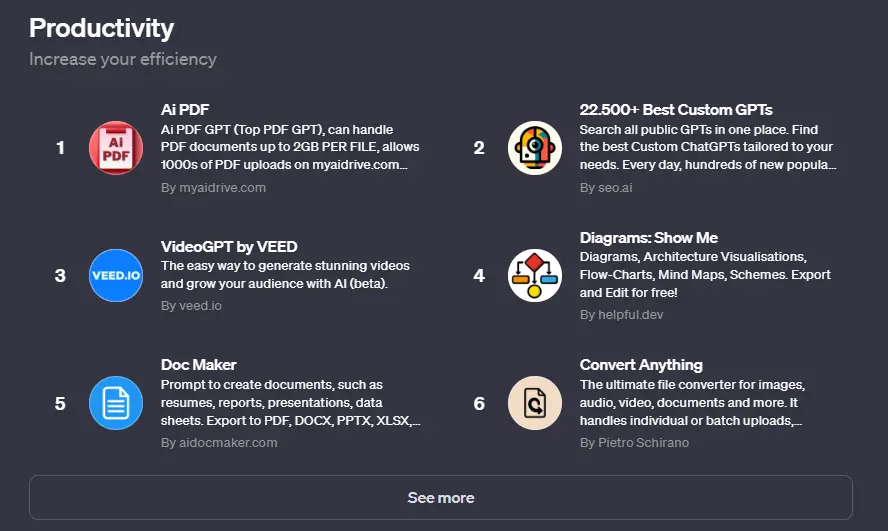Open the Ai PDF title
The image size is (888, 531).
(185, 109)
